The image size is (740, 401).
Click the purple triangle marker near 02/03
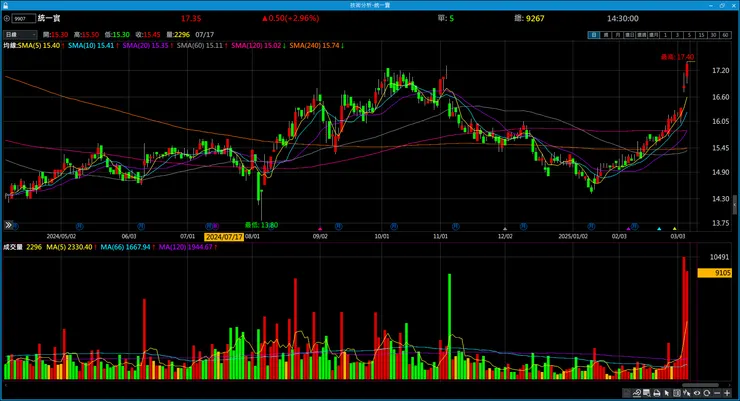click(628, 229)
